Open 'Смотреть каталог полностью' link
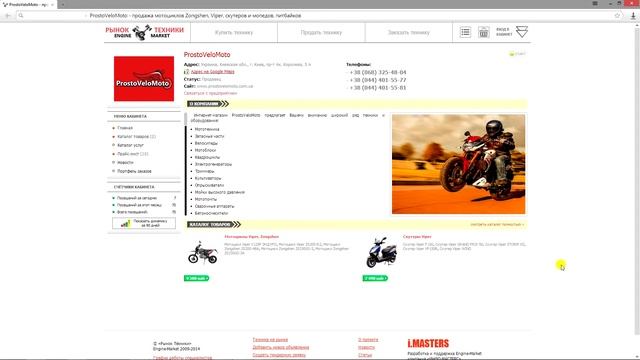The image size is (640, 360). [x=497, y=224]
